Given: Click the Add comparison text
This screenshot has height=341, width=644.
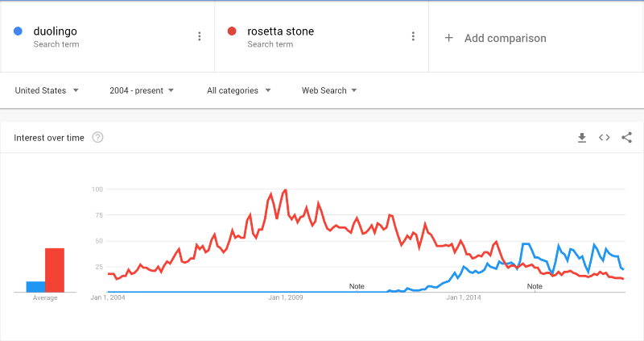Looking at the screenshot, I should [505, 38].
